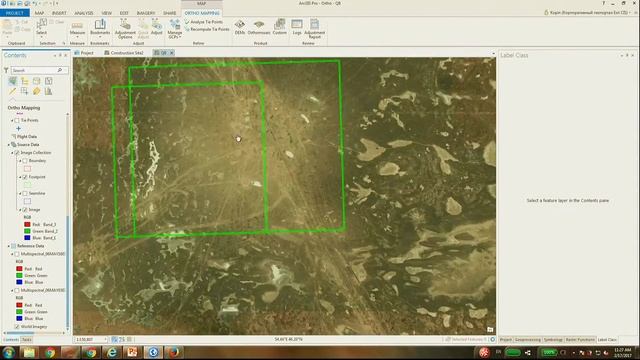Open the Bookmarks gallery

point(100,27)
